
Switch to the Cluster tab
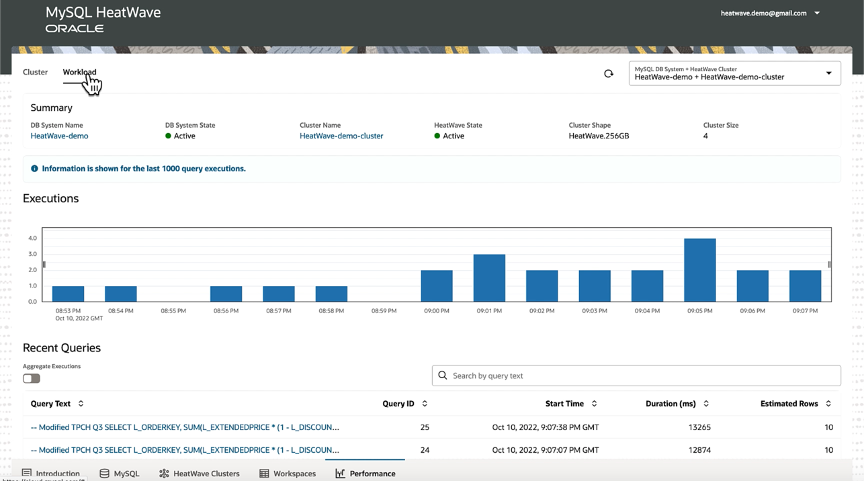pyautogui.click(x=35, y=72)
